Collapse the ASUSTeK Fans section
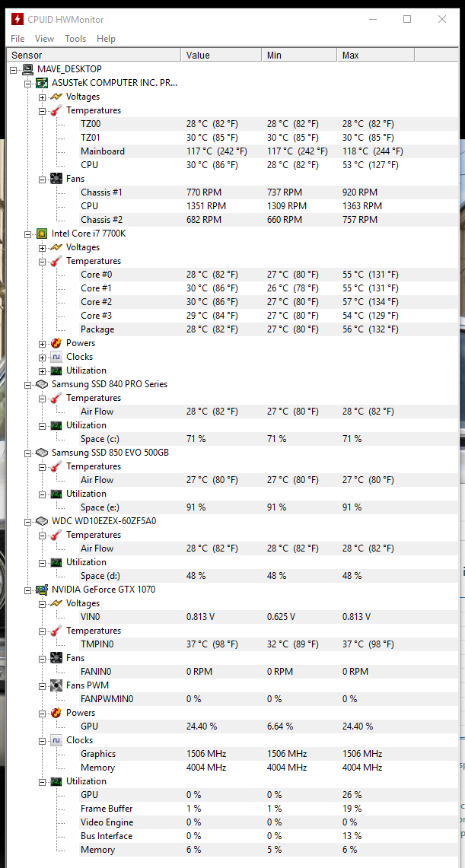Screen dimensions: 465x868 pos(43,180)
